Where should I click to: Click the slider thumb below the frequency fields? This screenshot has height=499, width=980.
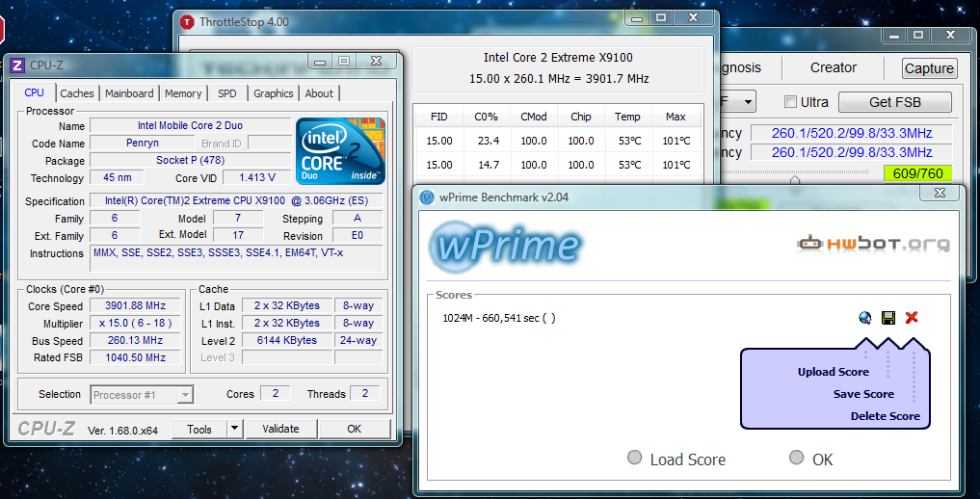(x=794, y=179)
